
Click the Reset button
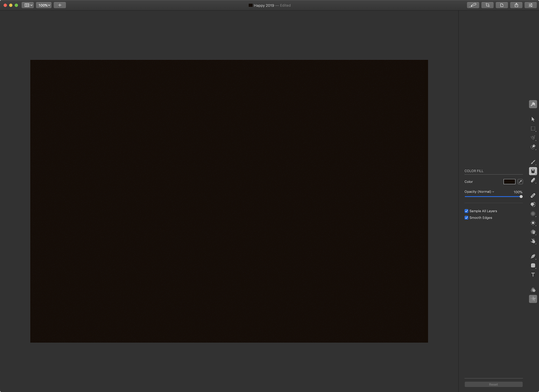click(494, 384)
